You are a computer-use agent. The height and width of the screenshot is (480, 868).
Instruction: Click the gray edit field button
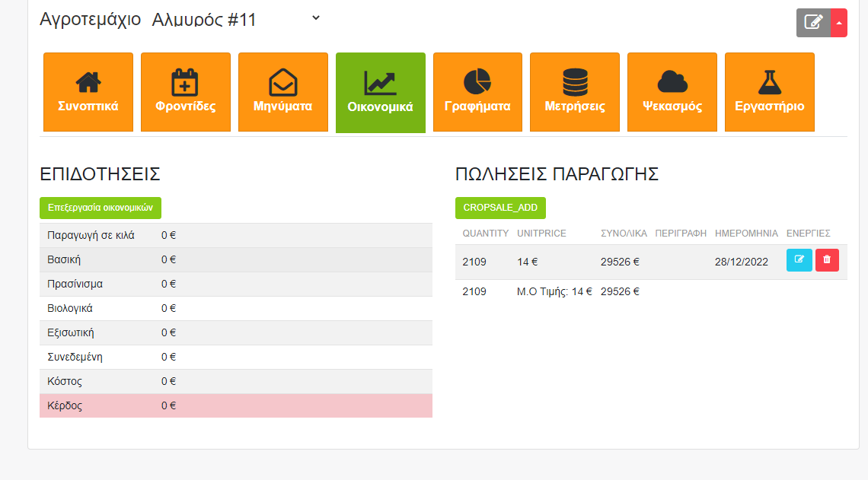[813, 23]
